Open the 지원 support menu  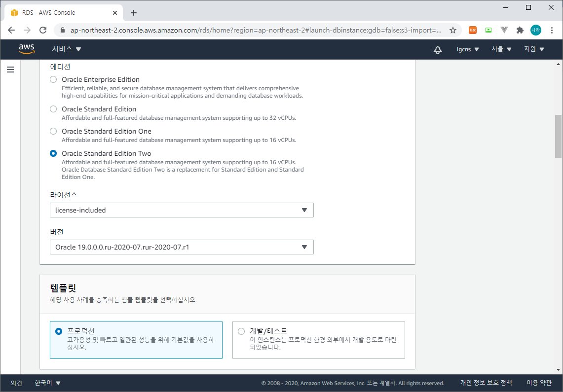tap(534, 49)
